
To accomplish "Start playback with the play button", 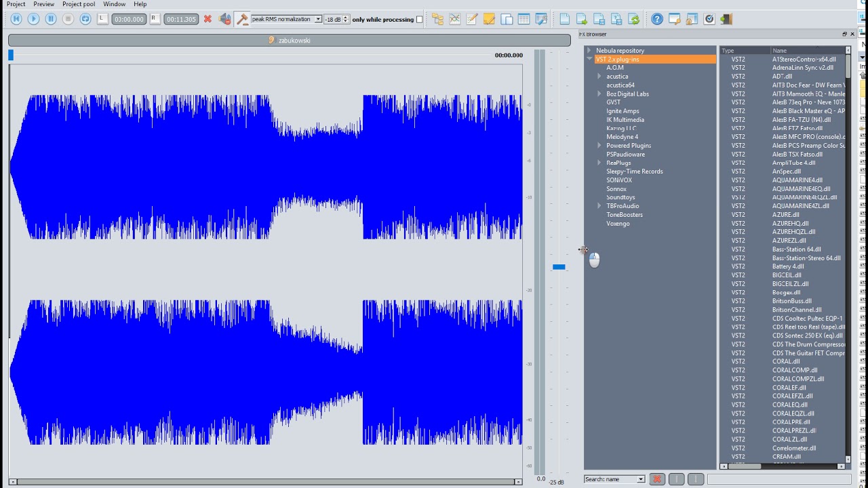I will (33, 19).
